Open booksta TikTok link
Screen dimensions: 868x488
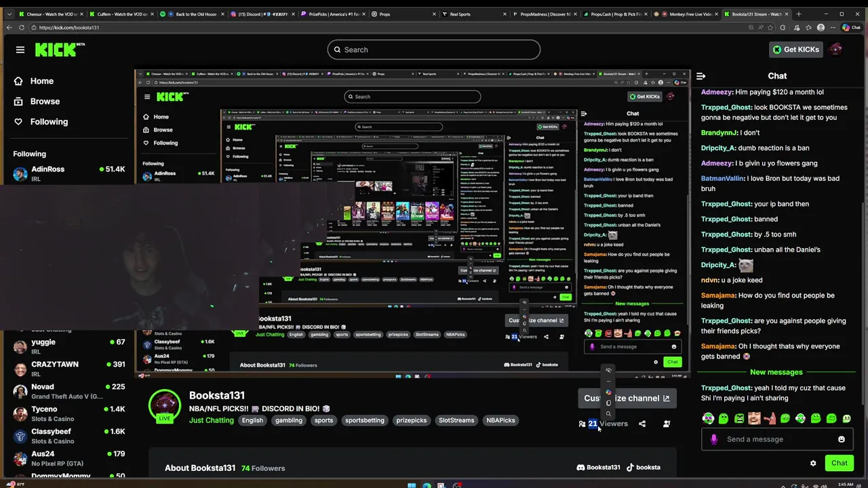pos(643,467)
